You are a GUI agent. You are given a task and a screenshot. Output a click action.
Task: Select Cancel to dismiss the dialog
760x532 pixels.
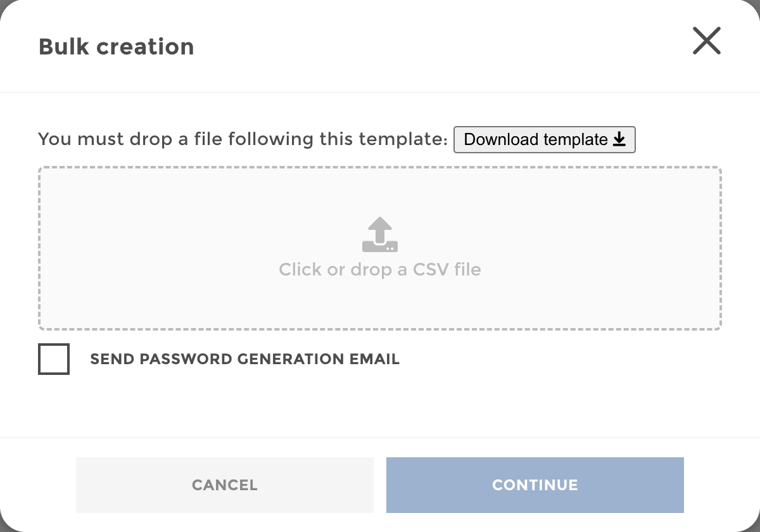click(x=225, y=485)
